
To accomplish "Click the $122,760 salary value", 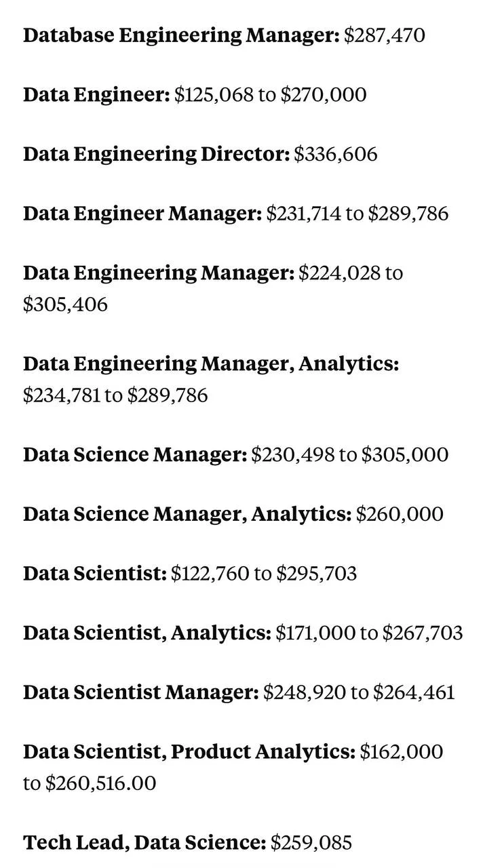I will coord(210,574).
